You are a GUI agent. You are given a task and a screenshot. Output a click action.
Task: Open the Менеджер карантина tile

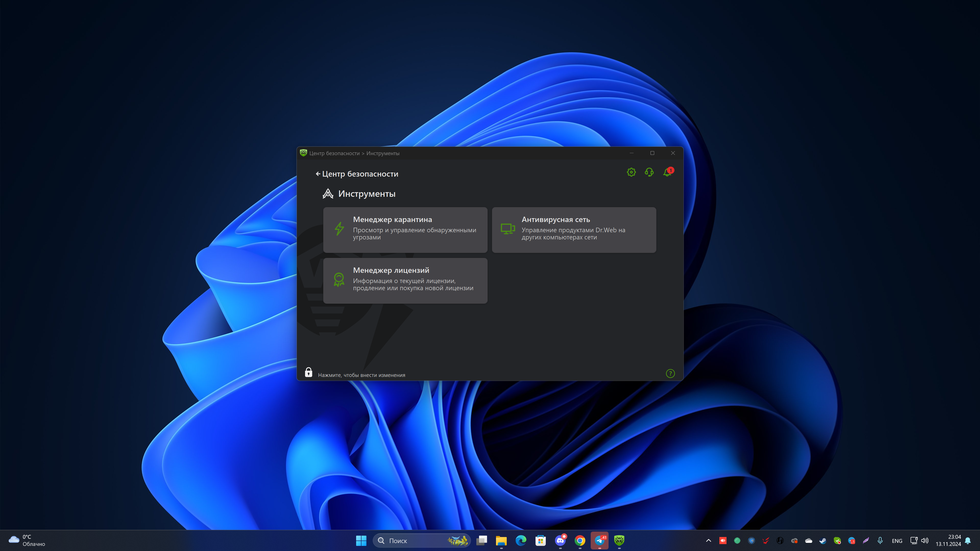tap(405, 230)
